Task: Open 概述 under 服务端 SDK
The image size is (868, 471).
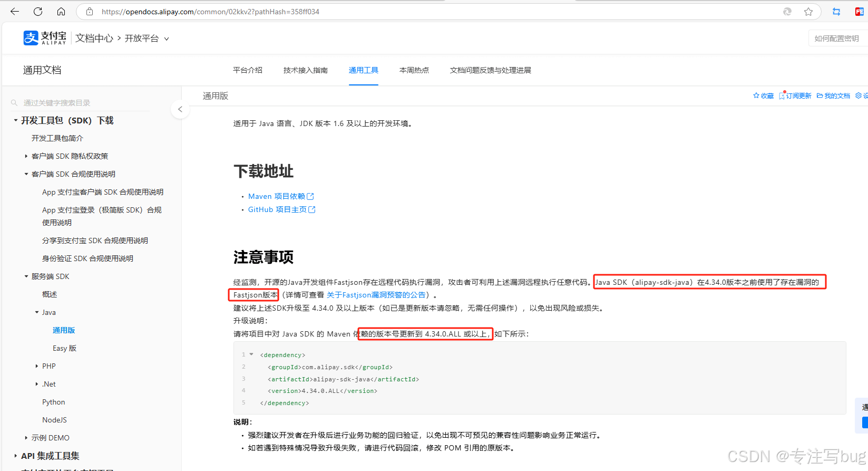Action: 50,294
